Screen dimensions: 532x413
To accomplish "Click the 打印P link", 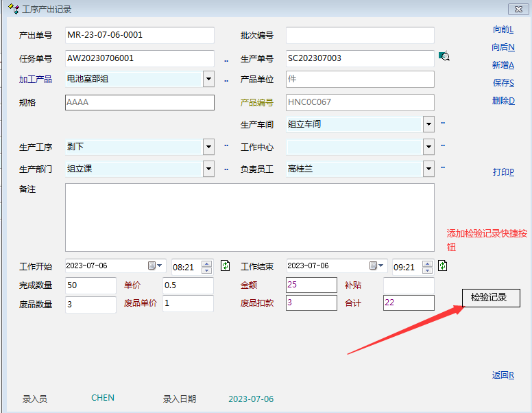I will [503, 172].
